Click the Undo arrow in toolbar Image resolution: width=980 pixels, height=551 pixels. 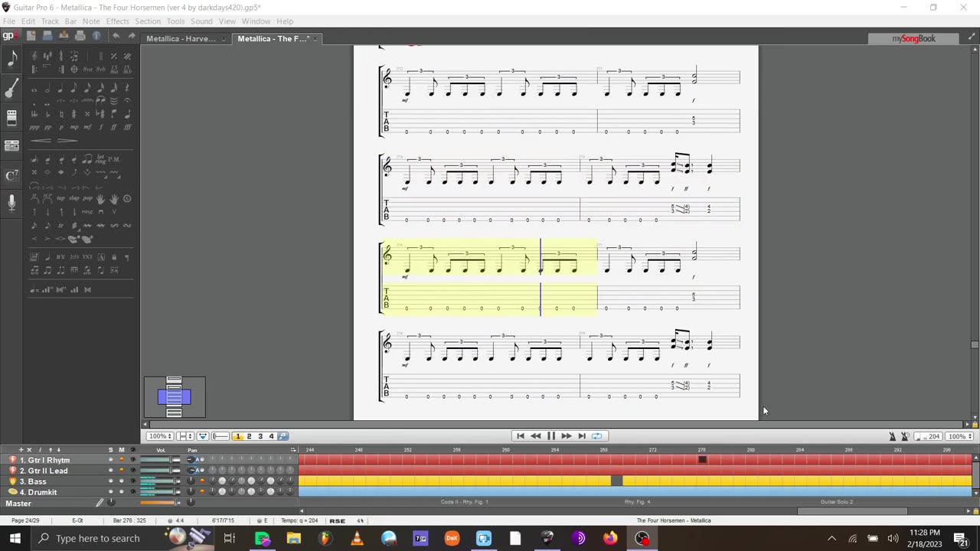(x=116, y=36)
